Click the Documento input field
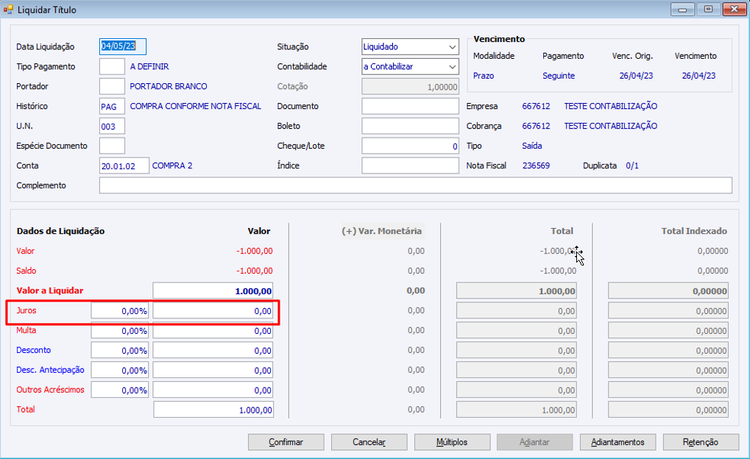The width and height of the screenshot is (750, 459). coord(410,106)
